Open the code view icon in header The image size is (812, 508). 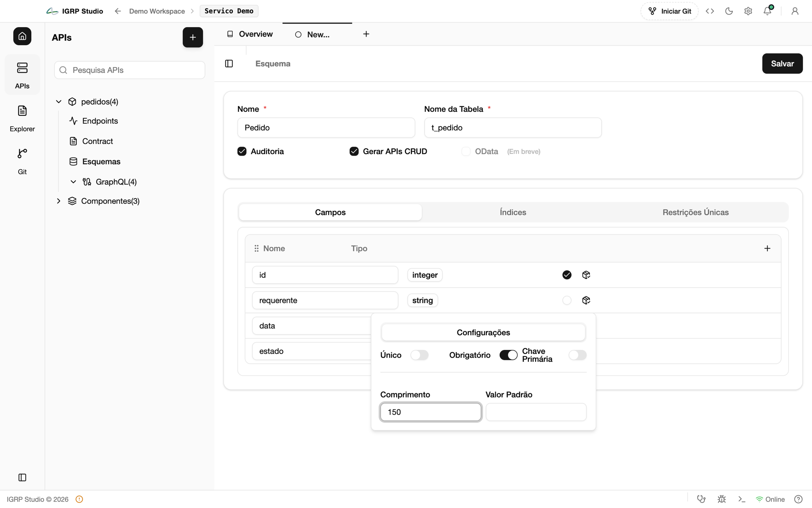click(x=710, y=11)
